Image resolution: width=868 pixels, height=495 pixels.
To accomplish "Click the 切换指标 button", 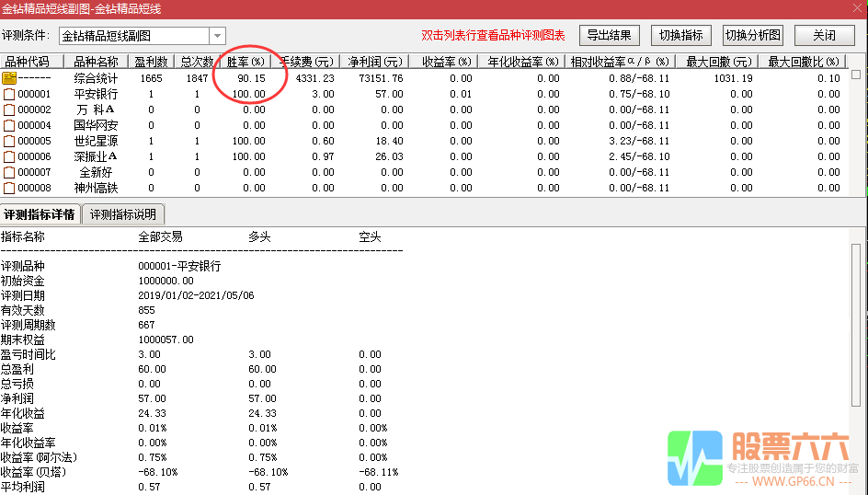I will (681, 36).
